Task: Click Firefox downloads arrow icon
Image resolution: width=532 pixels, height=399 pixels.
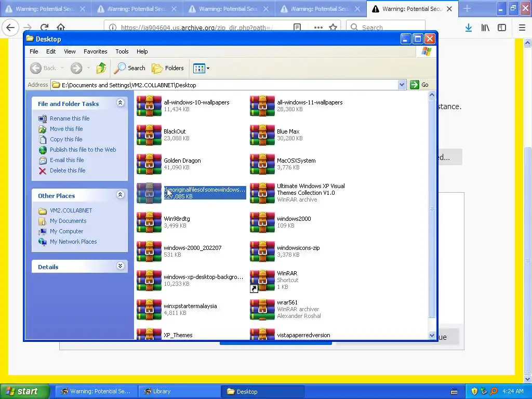Action: coord(469,28)
